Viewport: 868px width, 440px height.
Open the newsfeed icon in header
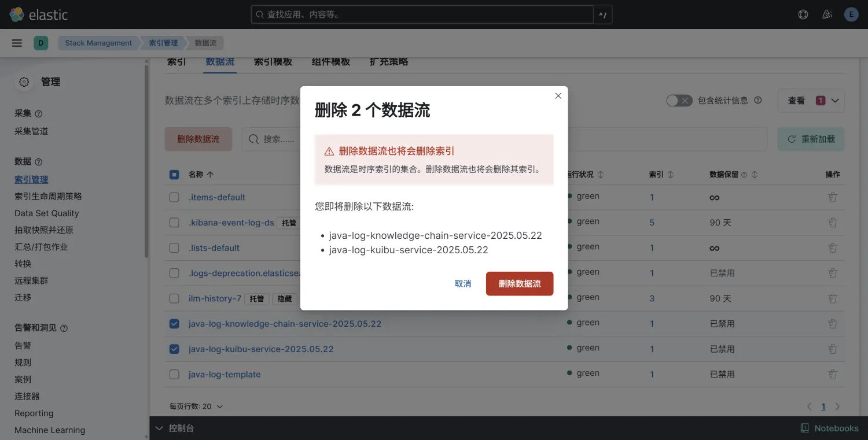[827, 14]
